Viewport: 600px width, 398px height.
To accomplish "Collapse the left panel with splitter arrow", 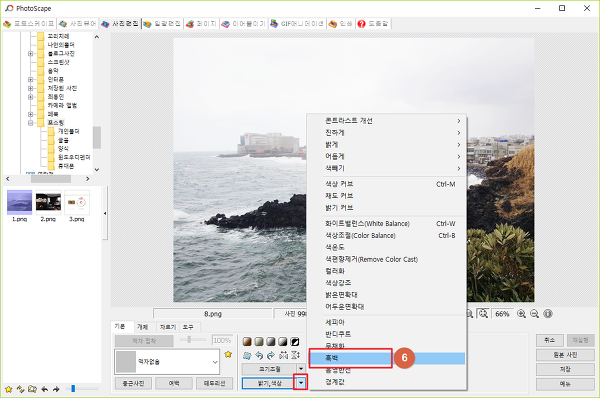I will coord(105,214).
